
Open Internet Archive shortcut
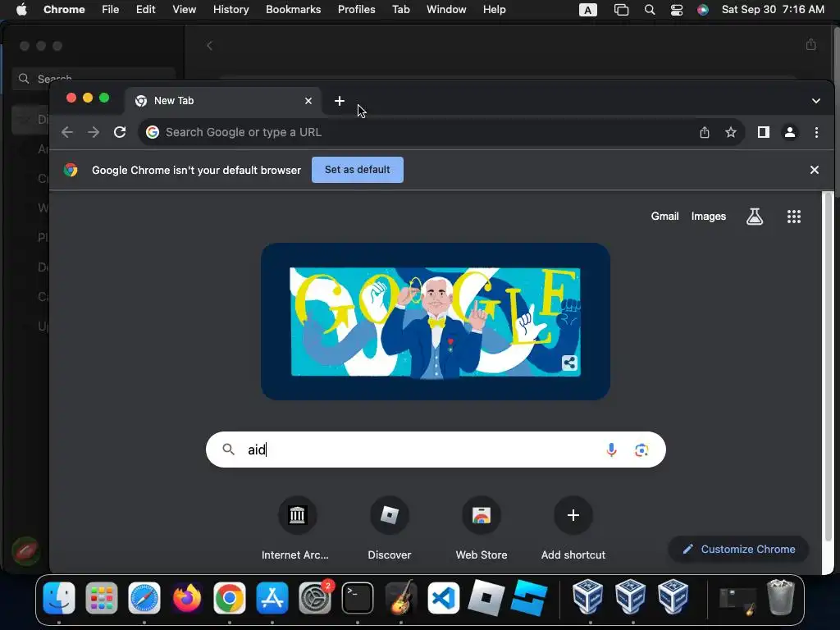pyautogui.click(x=297, y=528)
